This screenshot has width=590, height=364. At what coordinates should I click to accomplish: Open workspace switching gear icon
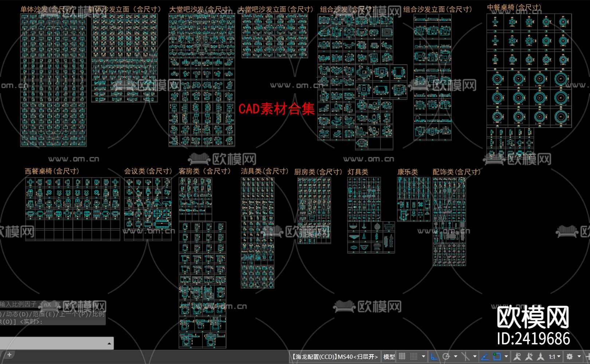570,356
